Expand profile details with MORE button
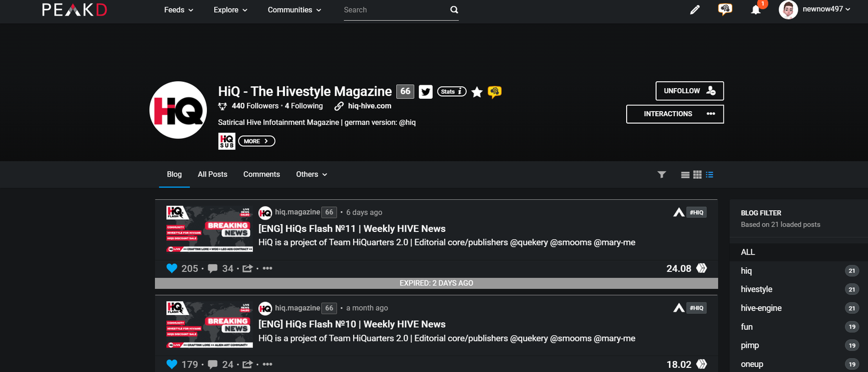The width and height of the screenshot is (868, 372). coord(257,141)
